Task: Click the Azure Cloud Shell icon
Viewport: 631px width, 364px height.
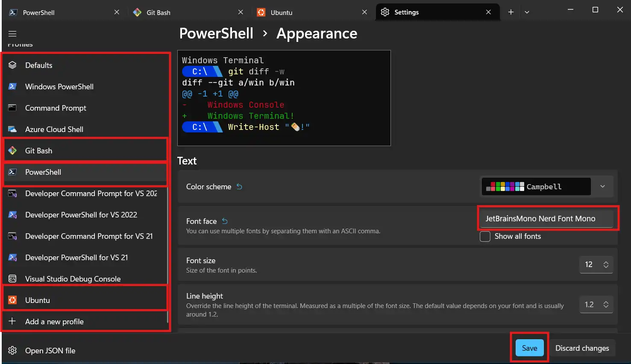Action: pos(12,129)
